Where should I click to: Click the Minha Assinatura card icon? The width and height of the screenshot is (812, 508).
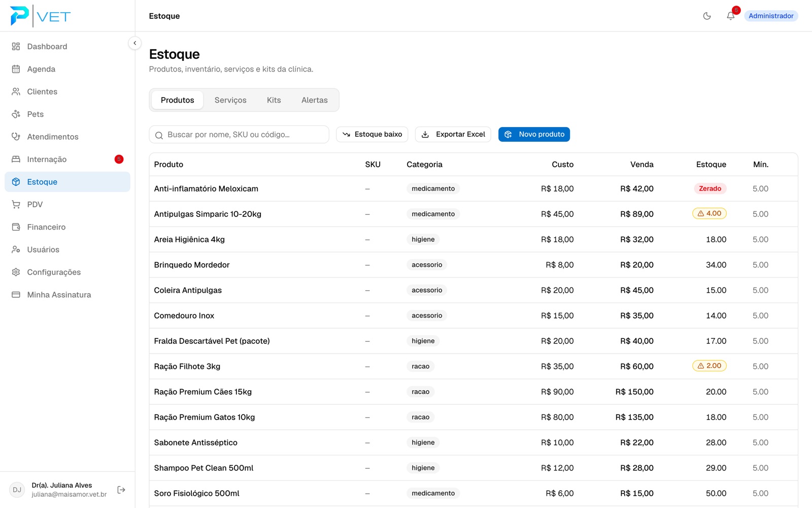click(16, 295)
